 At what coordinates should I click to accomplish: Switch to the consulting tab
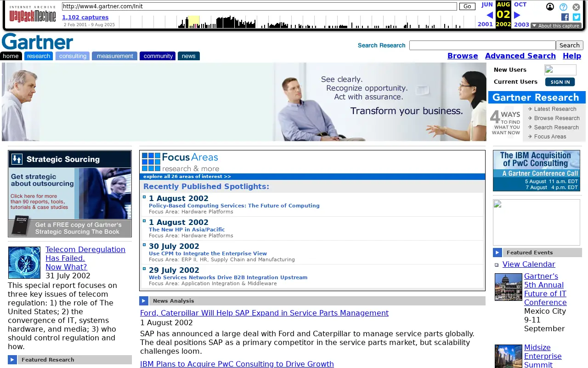pyautogui.click(x=73, y=56)
